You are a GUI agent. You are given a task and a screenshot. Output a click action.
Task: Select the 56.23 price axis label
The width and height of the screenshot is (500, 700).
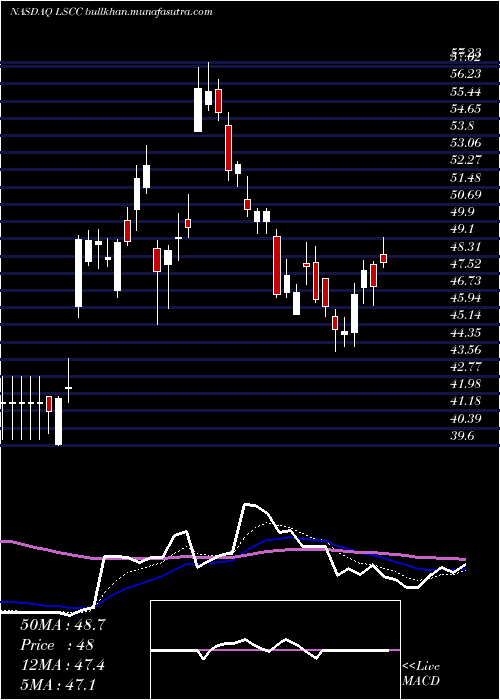[x=465, y=75]
